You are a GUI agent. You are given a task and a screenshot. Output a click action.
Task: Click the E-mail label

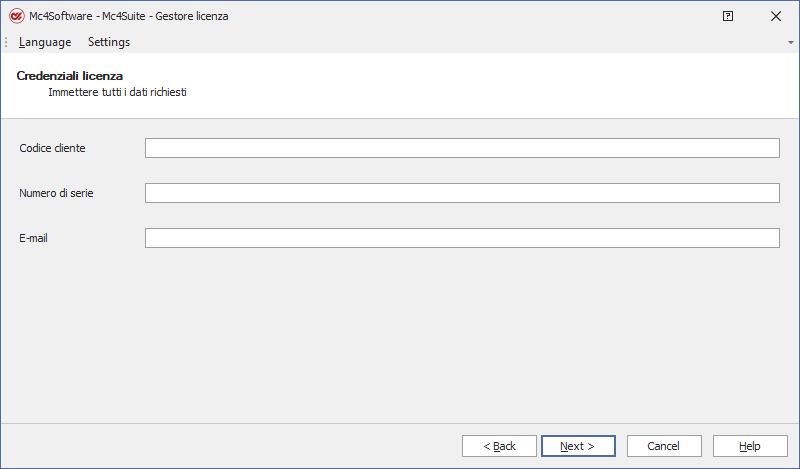click(x=34, y=238)
